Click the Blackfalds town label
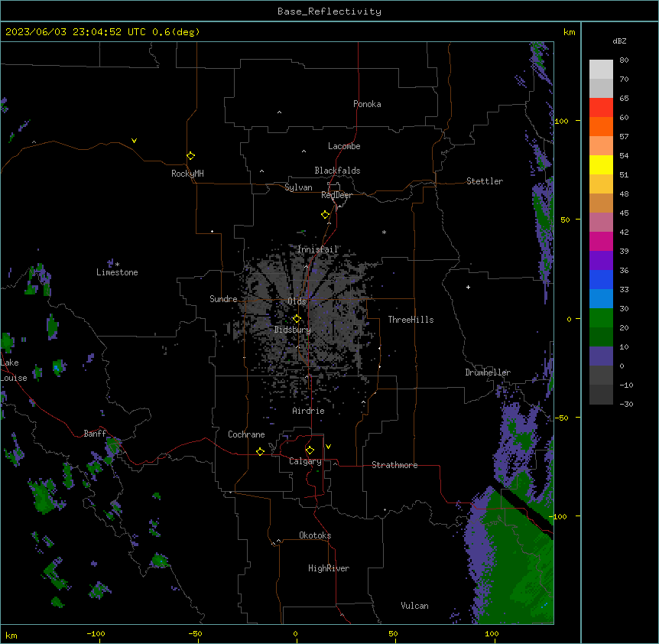The width and height of the screenshot is (659, 644). 337,171
